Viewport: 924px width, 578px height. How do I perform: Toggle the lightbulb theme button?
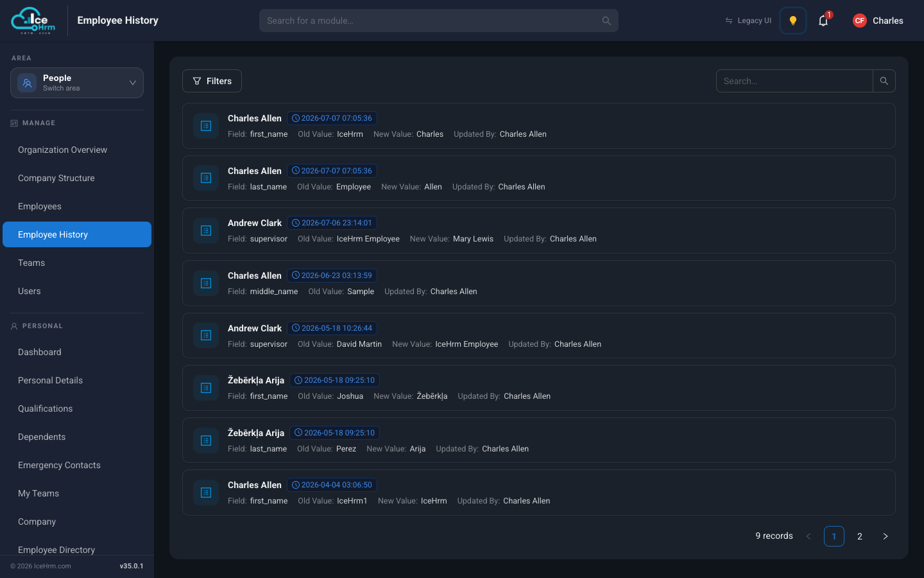(x=793, y=21)
